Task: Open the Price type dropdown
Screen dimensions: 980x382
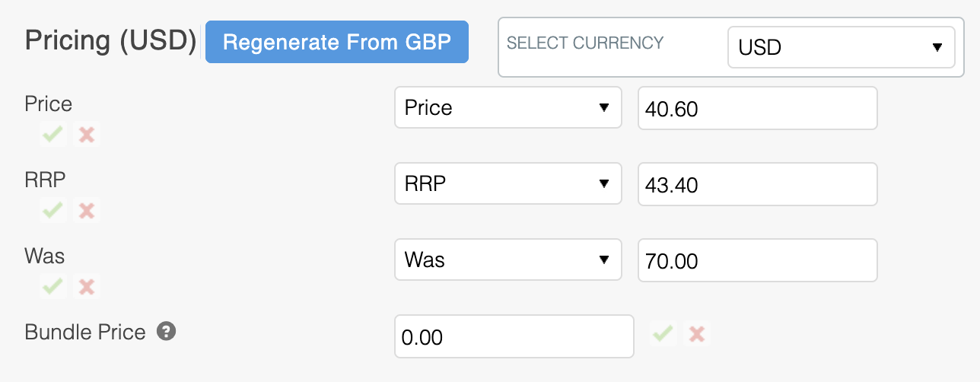Action: pos(508,108)
